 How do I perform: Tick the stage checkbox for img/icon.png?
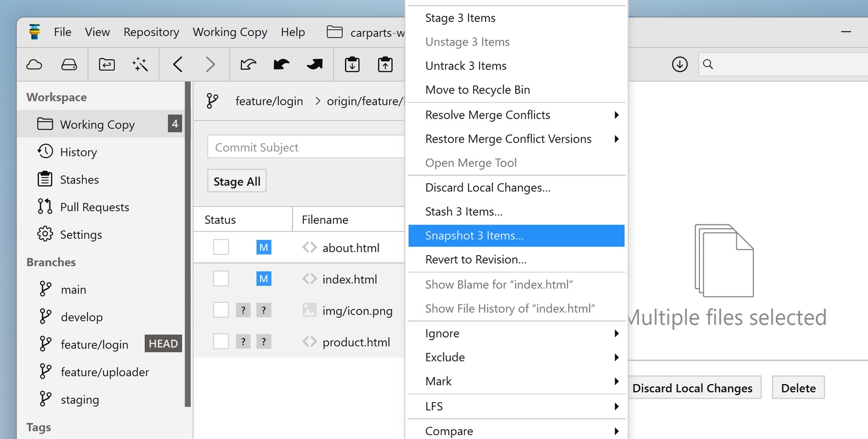[221, 311]
